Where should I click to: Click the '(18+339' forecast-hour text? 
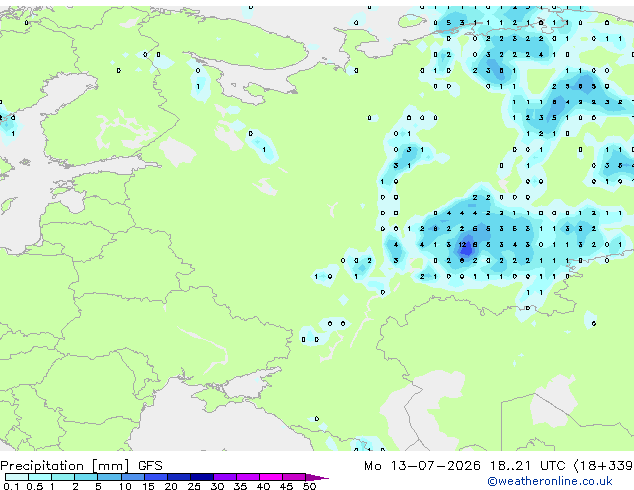(603, 466)
